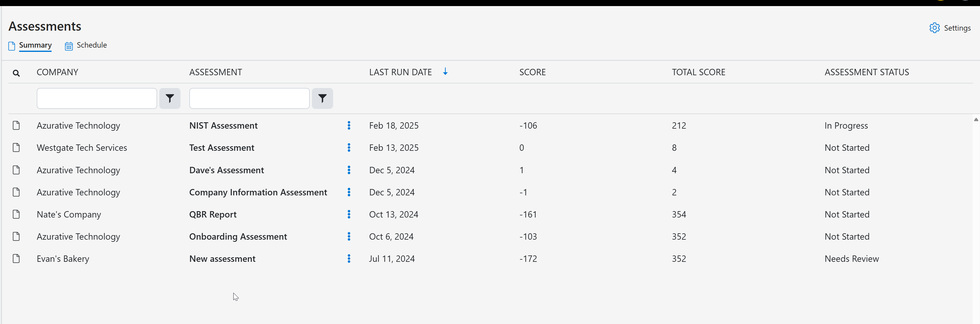Image resolution: width=980 pixels, height=324 pixels.
Task: Open the New assessment link
Action: point(222,258)
